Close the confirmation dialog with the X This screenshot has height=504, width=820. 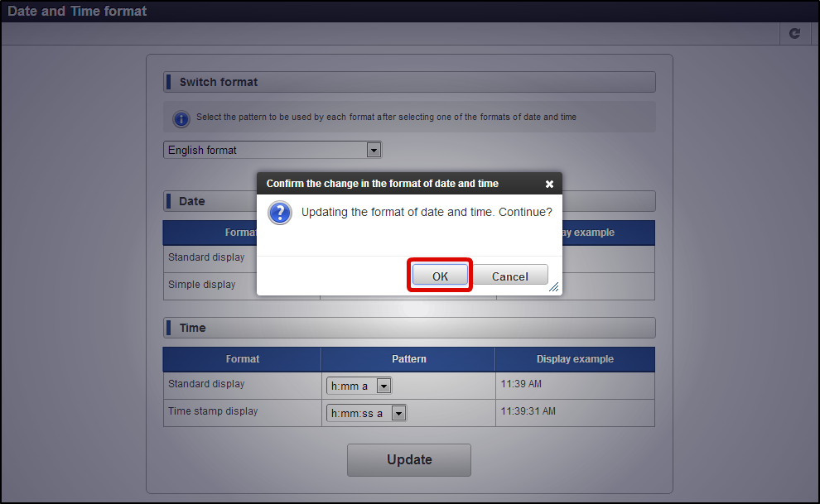point(549,184)
